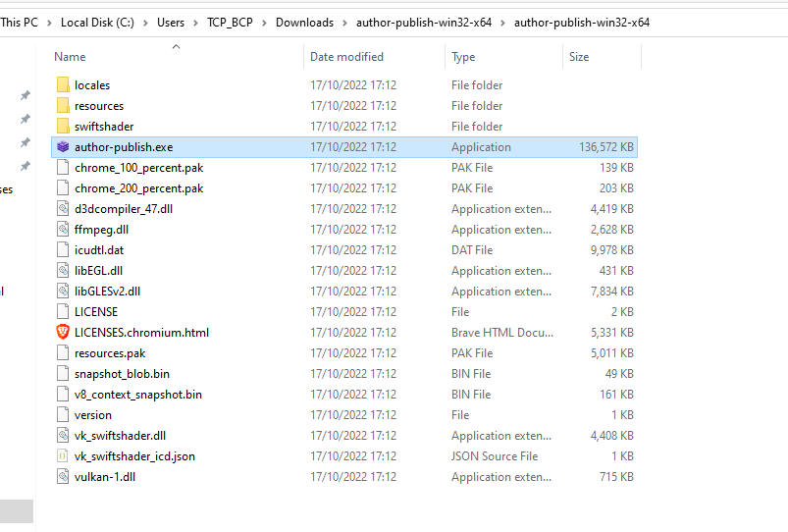
Task: Select the libGLESv2.dll file icon
Action: click(63, 291)
